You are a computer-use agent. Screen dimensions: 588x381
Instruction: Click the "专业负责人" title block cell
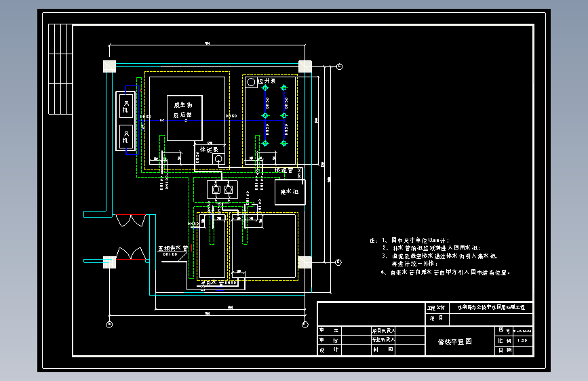point(383,340)
